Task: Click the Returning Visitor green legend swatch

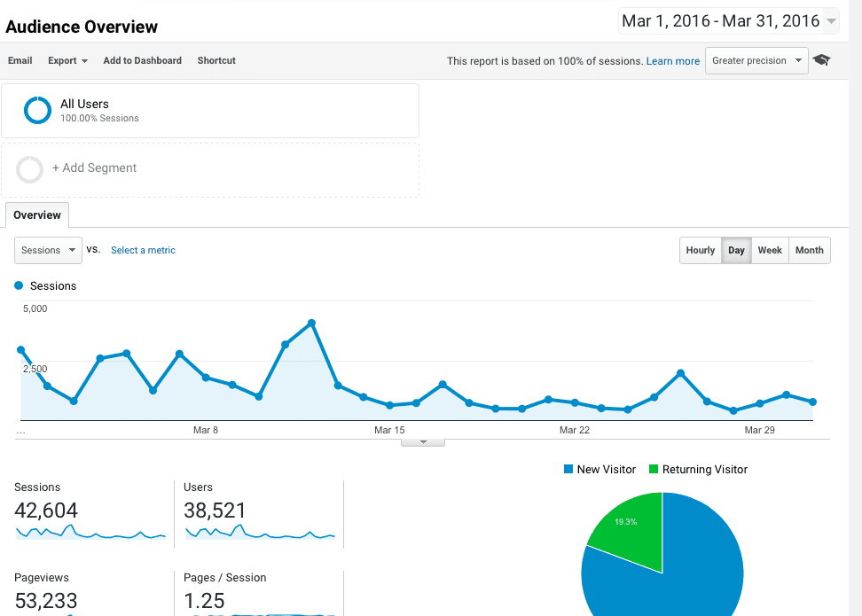Action: pos(654,469)
